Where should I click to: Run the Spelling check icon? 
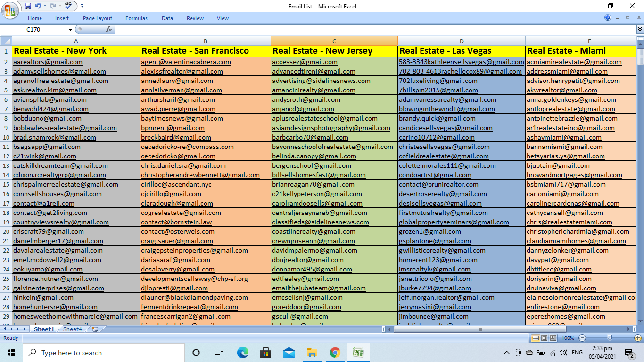coord(68,6)
